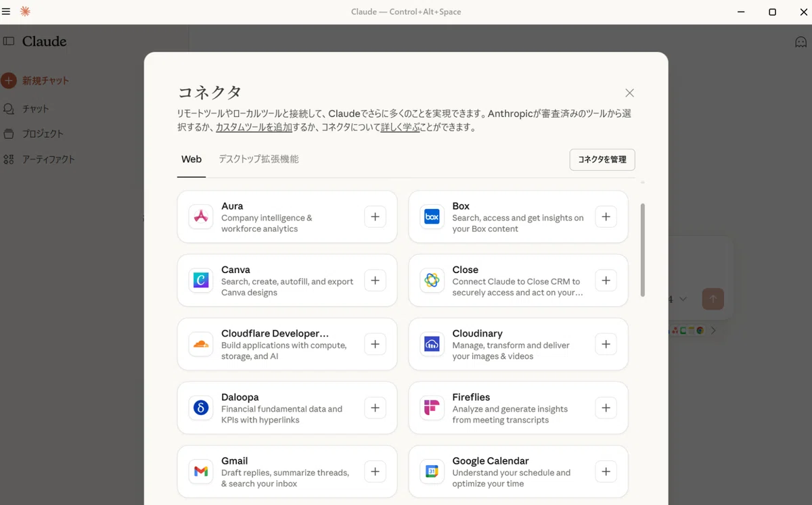The width and height of the screenshot is (812, 505).
Task: Close the コネクタ dialog with X
Action: (629, 93)
